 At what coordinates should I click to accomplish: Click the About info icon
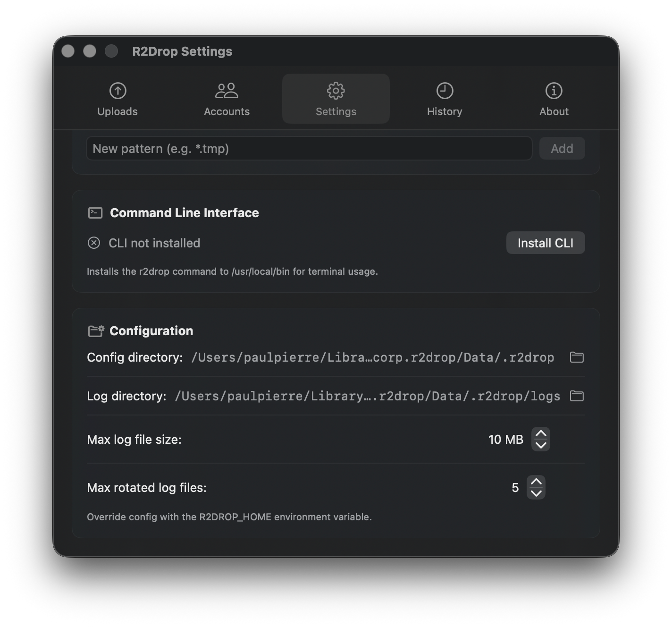tap(554, 90)
